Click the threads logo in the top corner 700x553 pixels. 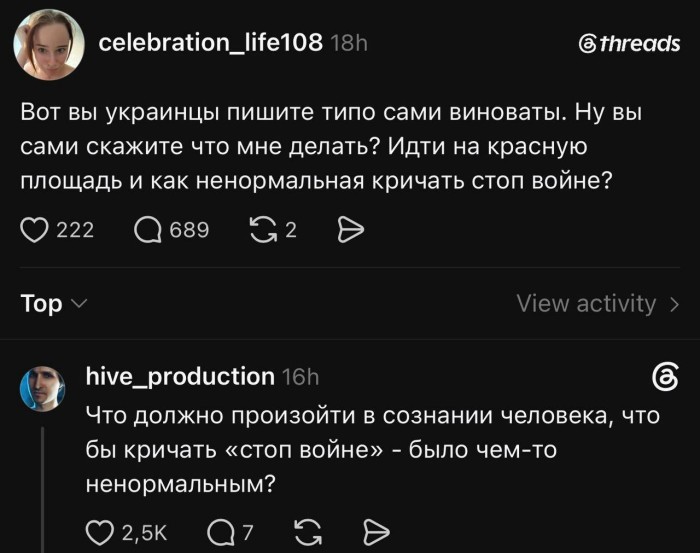coord(629,44)
